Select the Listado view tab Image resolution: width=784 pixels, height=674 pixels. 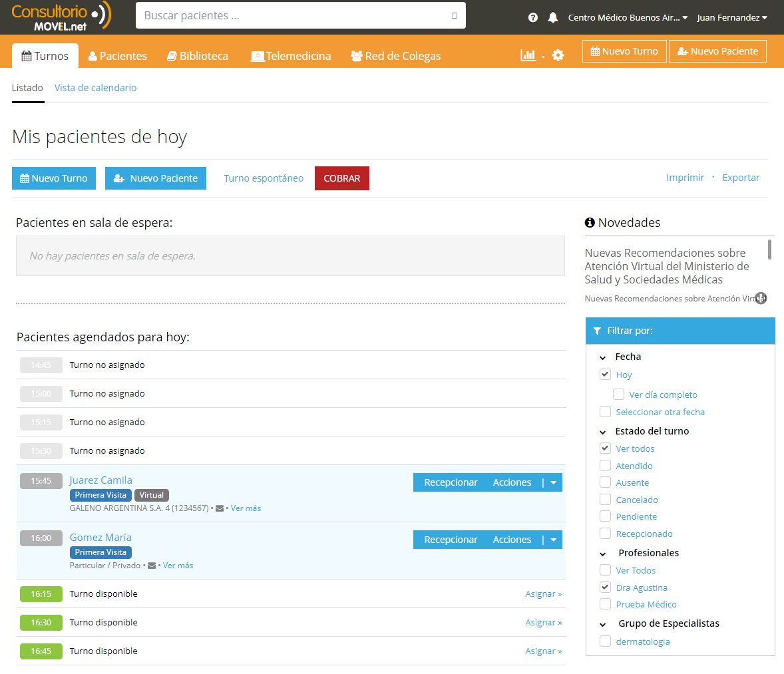(x=27, y=88)
